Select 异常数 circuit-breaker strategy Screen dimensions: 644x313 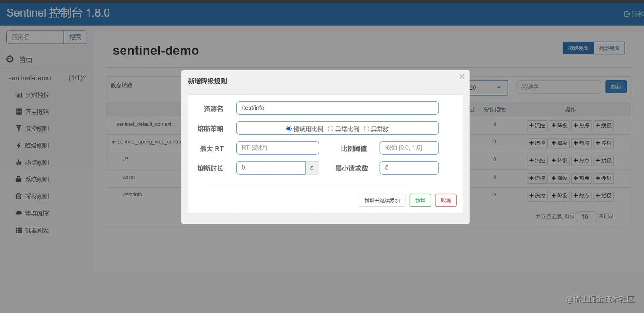[366, 128]
